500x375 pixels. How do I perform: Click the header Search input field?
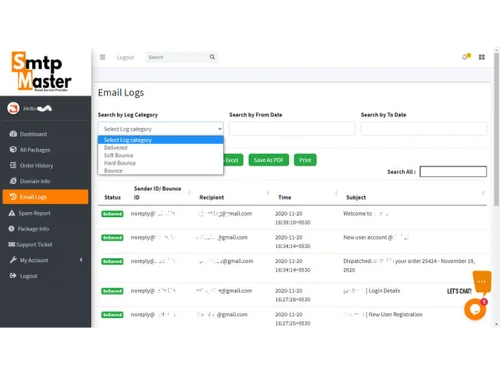pos(178,57)
